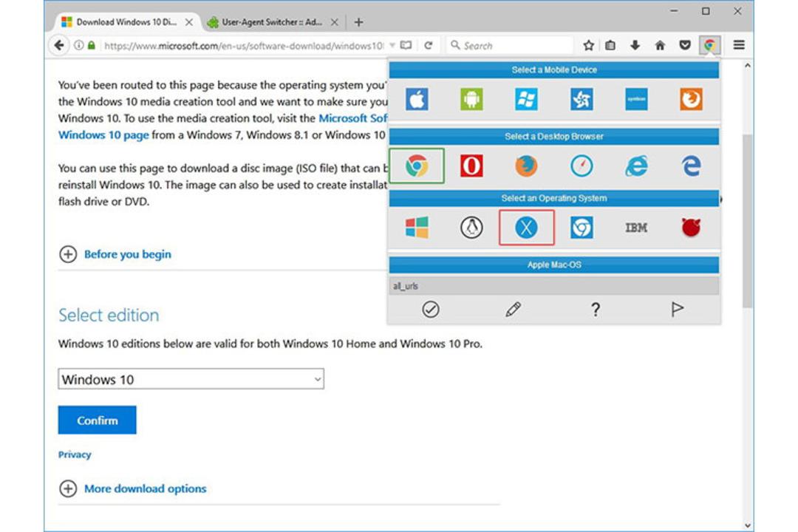
Task: View site info via the lock icon
Action: pyautogui.click(x=92, y=45)
